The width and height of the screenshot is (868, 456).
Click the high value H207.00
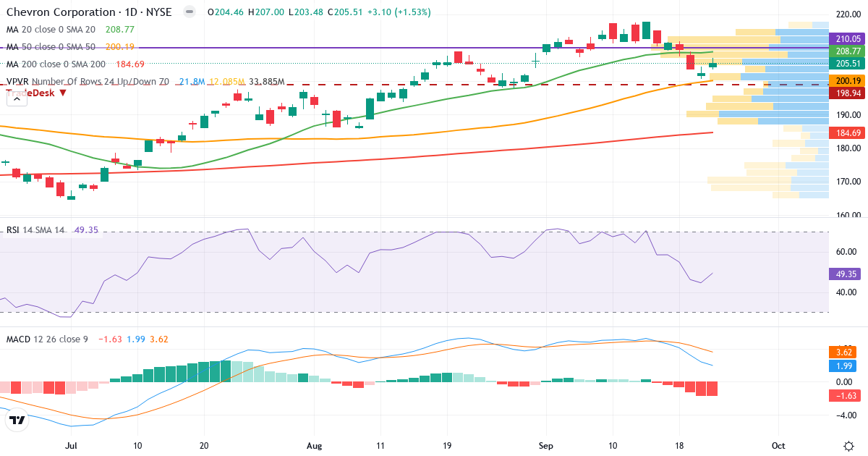pos(265,12)
